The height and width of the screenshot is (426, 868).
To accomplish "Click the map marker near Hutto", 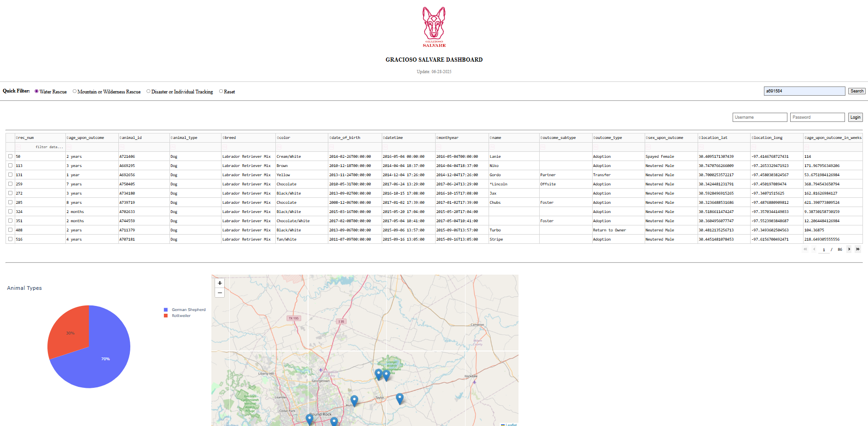I will (x=354, y=401).
